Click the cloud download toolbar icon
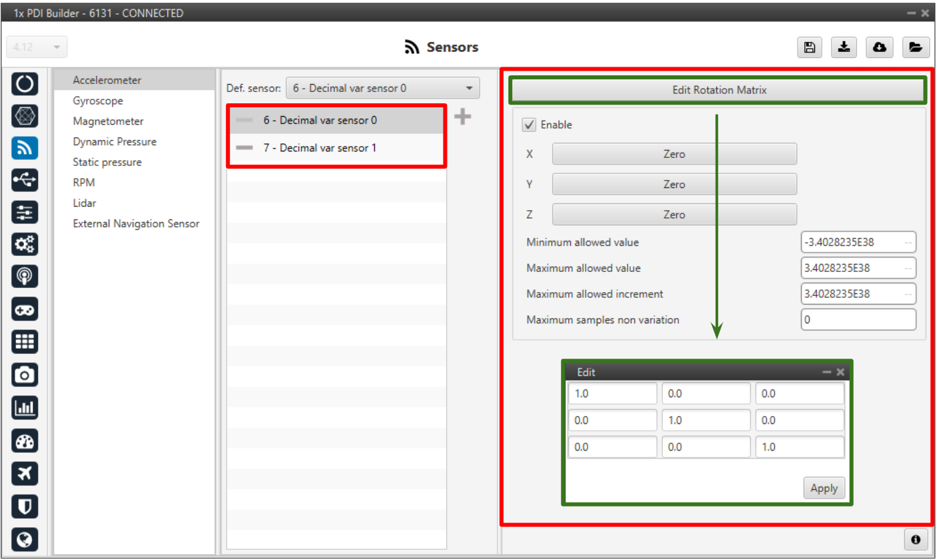The height and width of the screenshot is (560, 937). tap(880, 47)
